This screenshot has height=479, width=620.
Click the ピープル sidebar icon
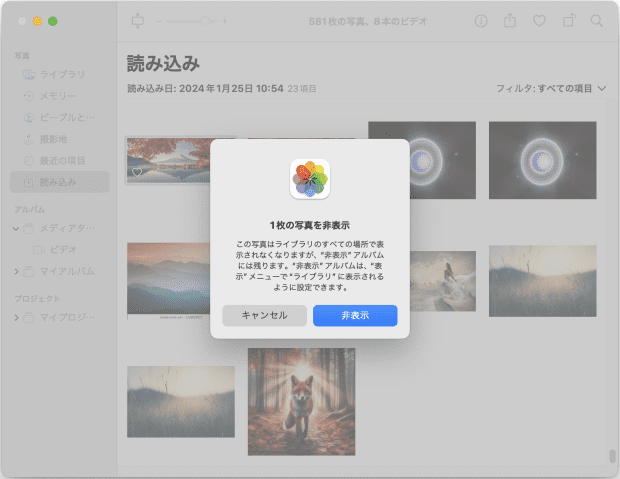click(x=28, y=117)
